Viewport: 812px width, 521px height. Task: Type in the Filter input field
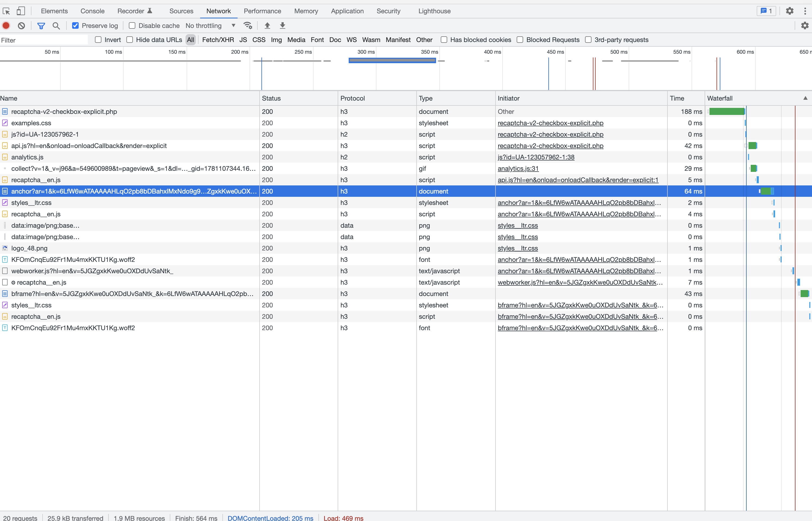pos(44,40)
